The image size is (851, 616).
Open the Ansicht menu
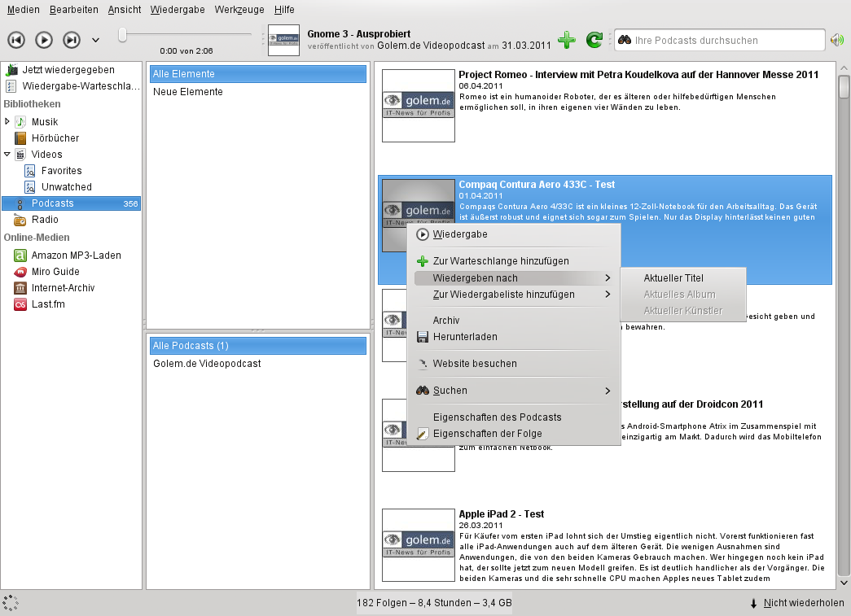[x=125, y=10]
